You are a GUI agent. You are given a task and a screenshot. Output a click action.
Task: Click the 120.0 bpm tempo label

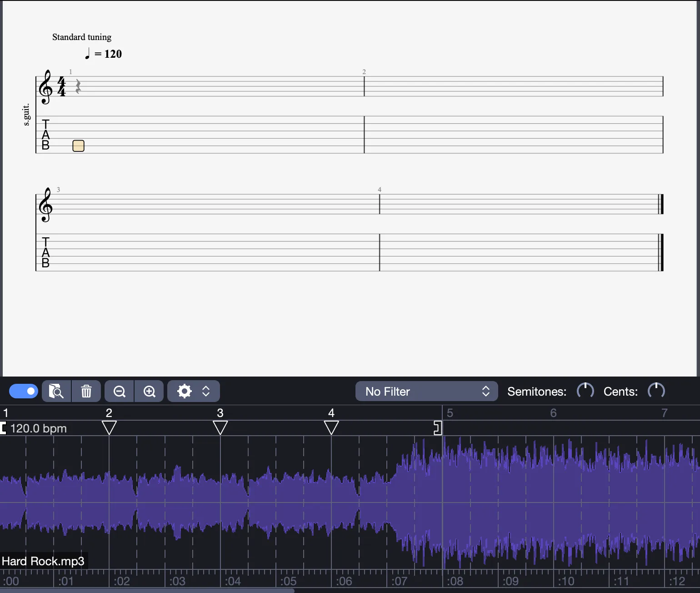click(39, 428)
